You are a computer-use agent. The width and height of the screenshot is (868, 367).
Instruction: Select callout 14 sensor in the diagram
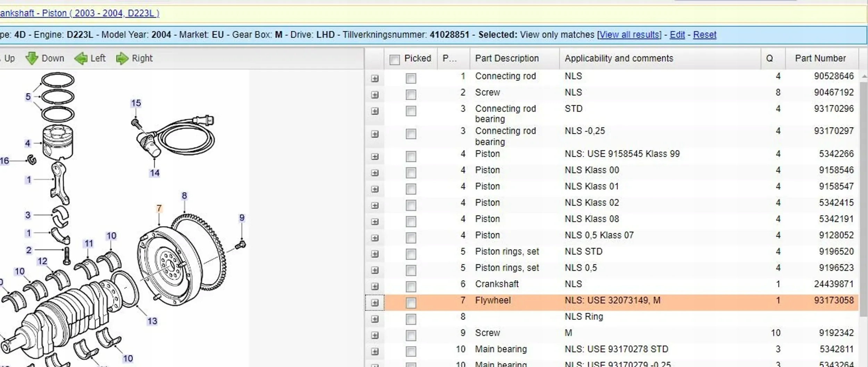155,173
